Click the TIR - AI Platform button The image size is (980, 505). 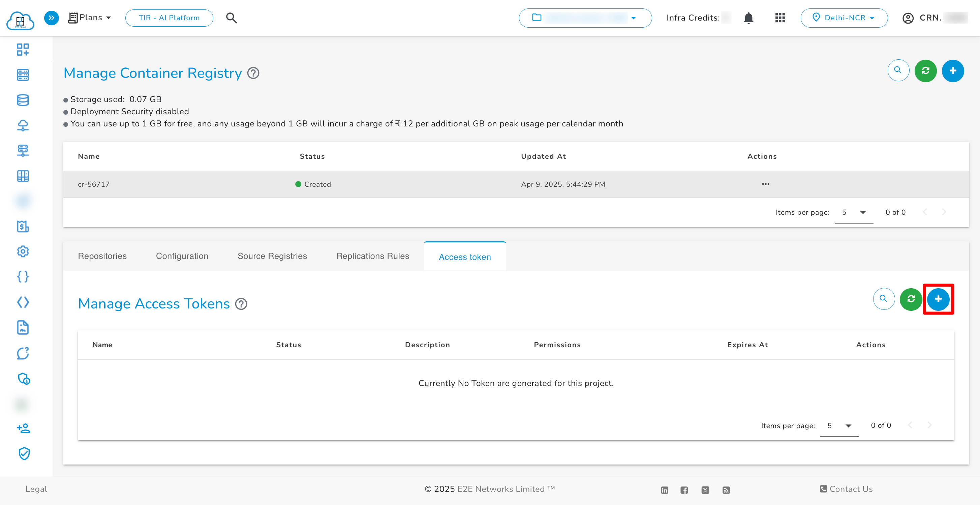coord(169,18)
